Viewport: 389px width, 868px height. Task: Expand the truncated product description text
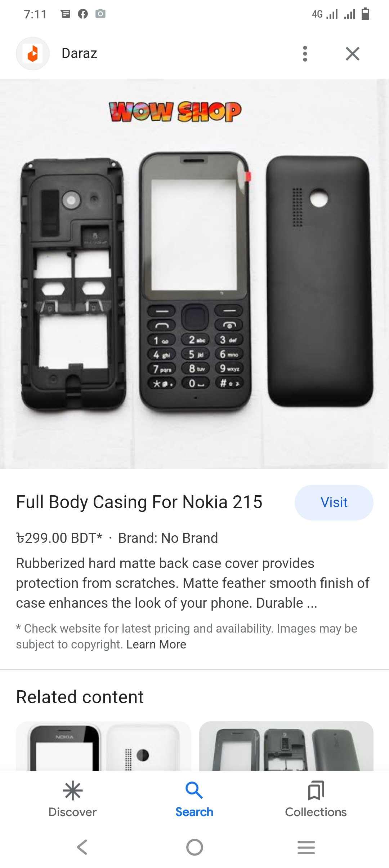tap(193, 583)
